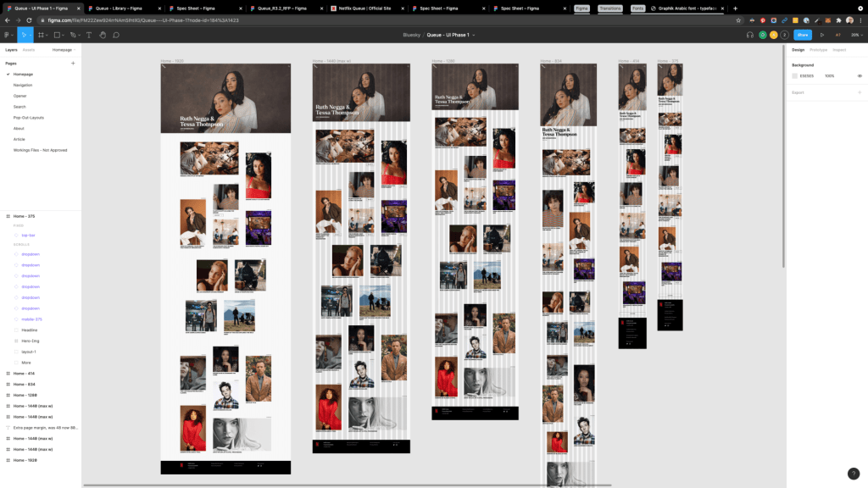Open the Figma main menu icon
Image resolution: width=868 pixels, height=488 pixels.
[x=8, y=35]
